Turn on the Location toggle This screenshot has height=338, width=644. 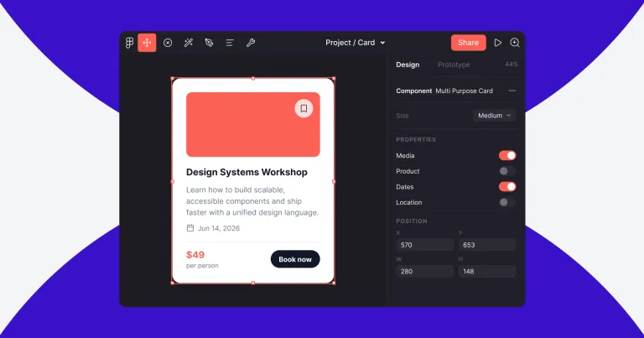[507, 202]
